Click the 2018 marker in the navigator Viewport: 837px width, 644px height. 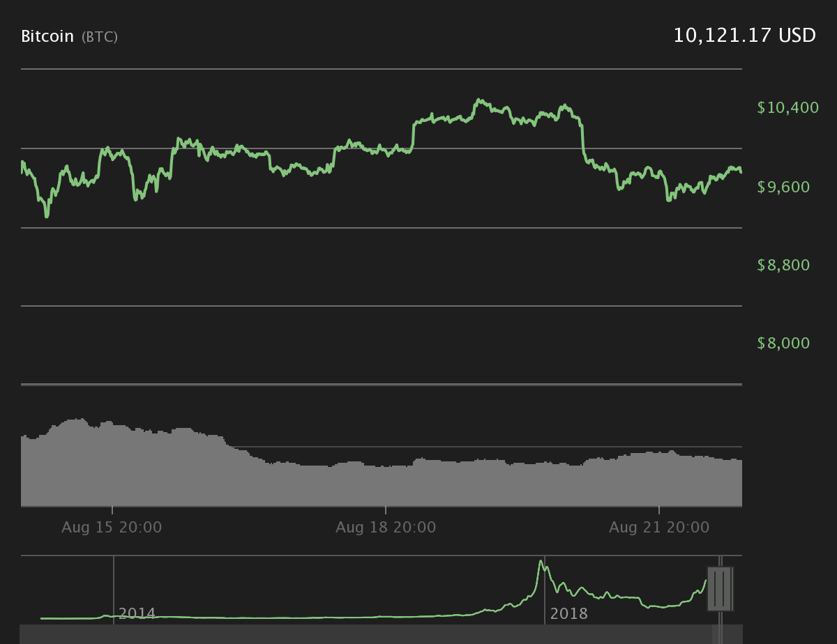[569, 614]
